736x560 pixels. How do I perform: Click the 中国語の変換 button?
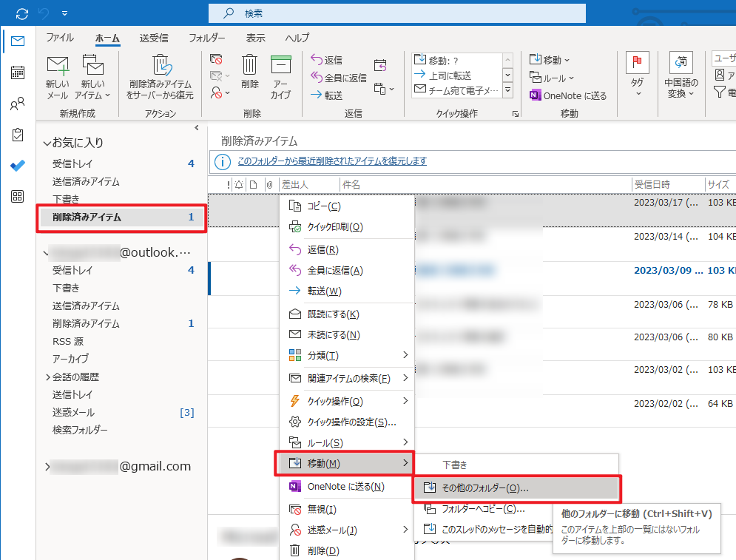(x=681, y=75)
